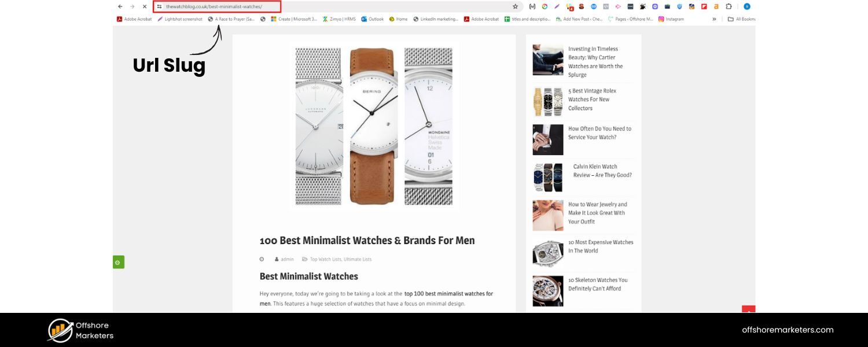Stop page loading with X button
The width and height of the screenshot is (868, 347).
[145, 6]
